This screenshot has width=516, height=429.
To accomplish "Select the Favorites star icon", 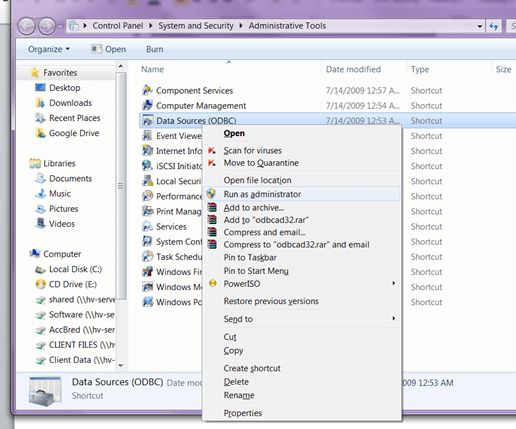I will [34, 72].
